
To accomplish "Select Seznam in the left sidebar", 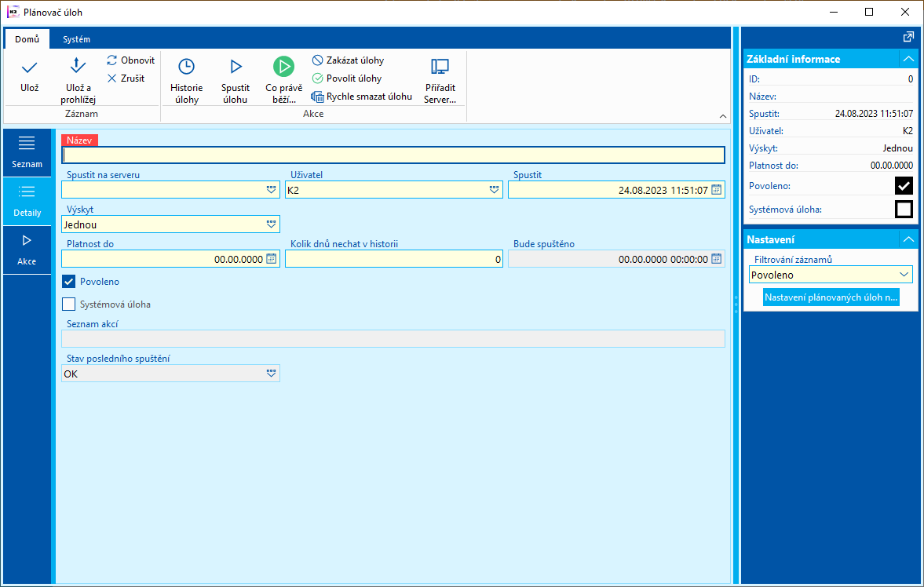I will click(x=27, y=151).
